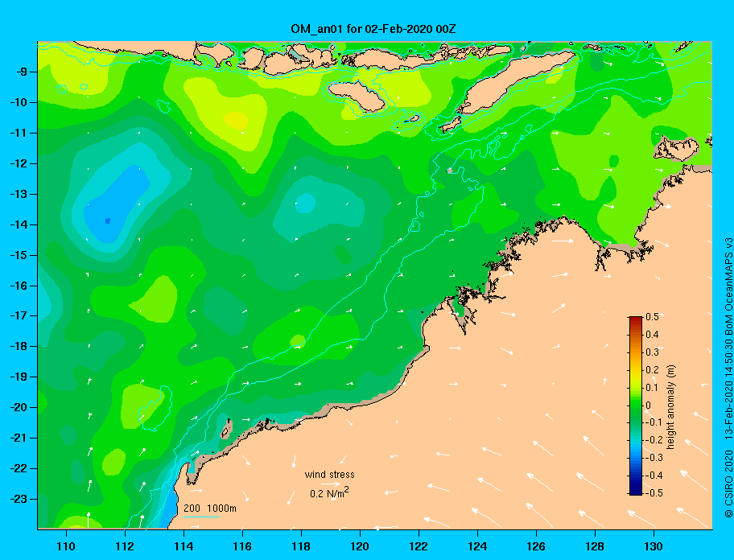The image size is (734, 560).
Task: Click latitude label -10
Action: point(19,102)
